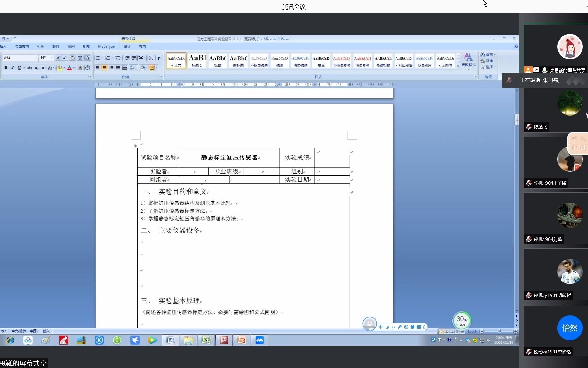
Task: Open the MathType ribbon tab
Action: [106, 46]
